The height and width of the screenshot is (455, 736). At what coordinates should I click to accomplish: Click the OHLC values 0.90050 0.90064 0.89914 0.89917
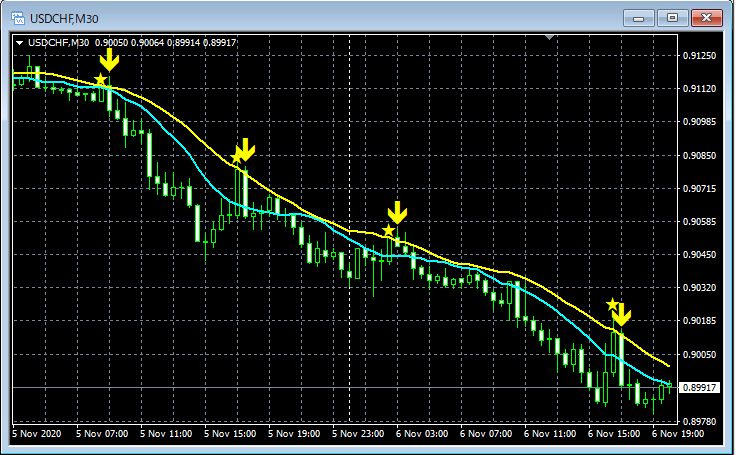(x=166, y=43)
